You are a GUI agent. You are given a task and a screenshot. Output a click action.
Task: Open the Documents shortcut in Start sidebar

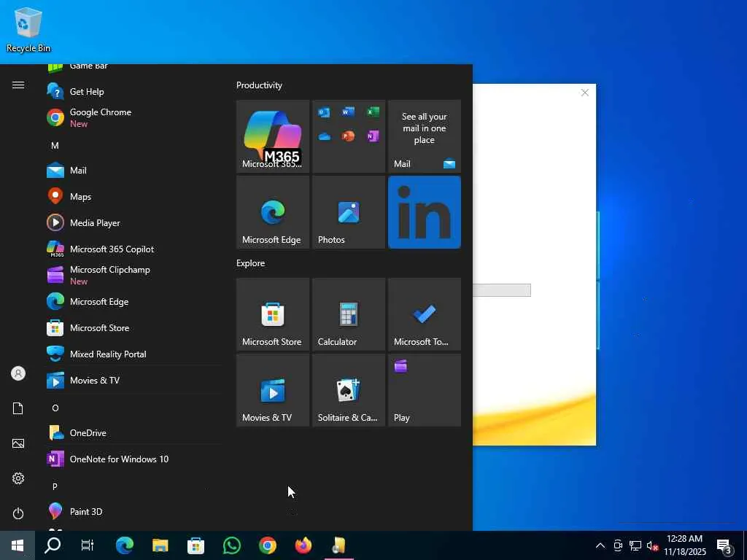click(18, 408)
